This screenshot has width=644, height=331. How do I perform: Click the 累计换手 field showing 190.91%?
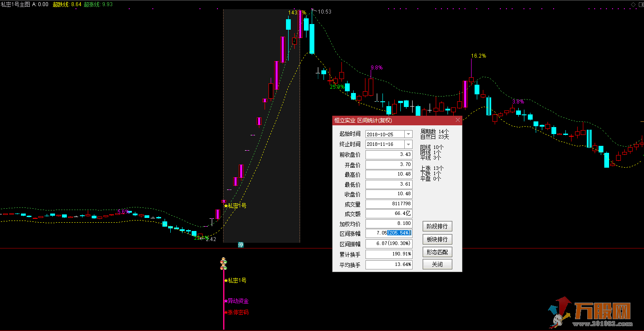click(389, 254)
